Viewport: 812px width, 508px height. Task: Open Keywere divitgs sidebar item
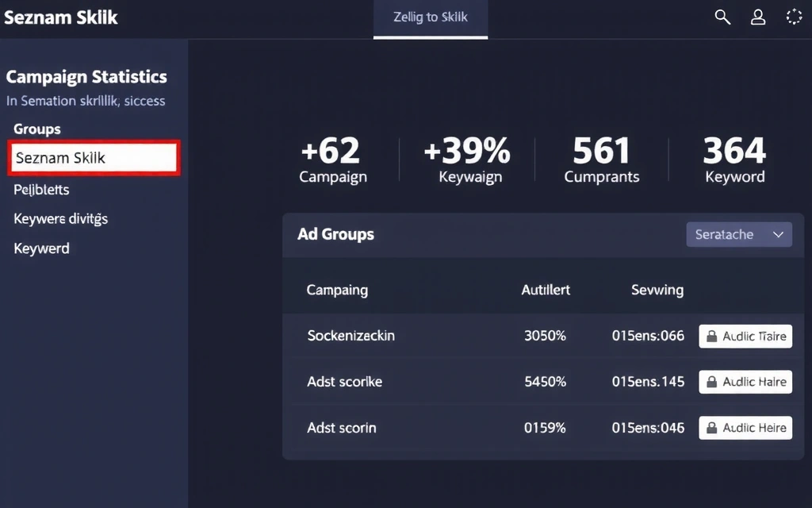[x=60, y=219]
